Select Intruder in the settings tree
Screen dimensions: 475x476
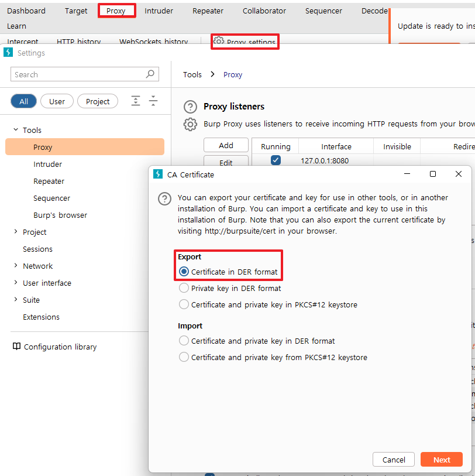coord(47,164)
